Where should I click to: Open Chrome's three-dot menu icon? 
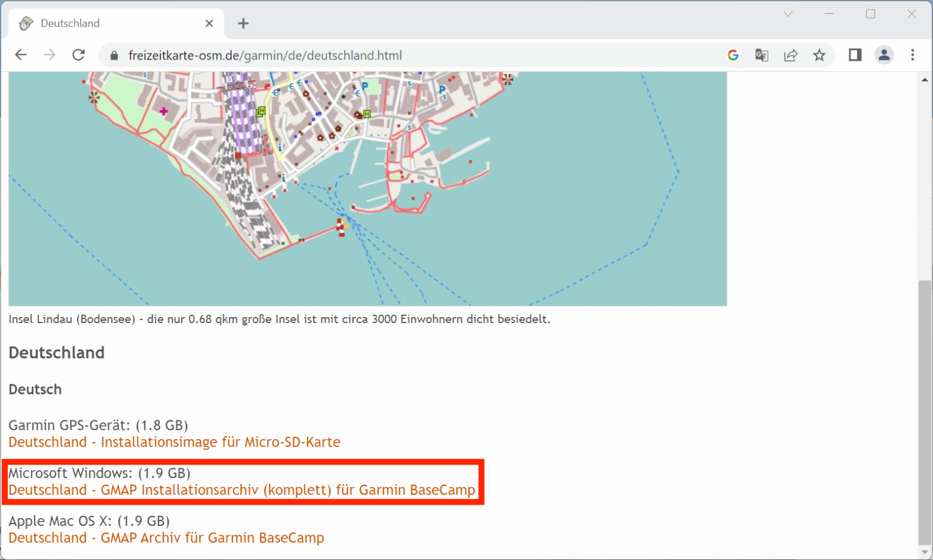click(x=912, y=55)
